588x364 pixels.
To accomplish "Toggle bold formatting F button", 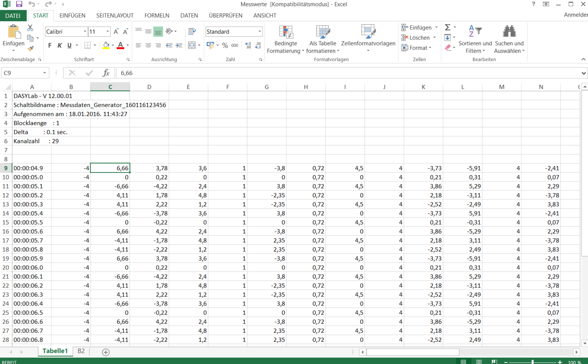I will [50, 45].
